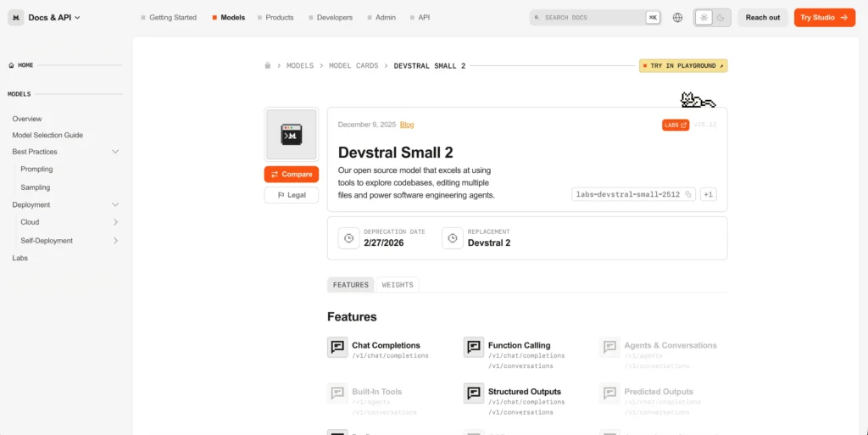
Task: Switch to light theme sun icon
Action: click(x=704, y=18)
